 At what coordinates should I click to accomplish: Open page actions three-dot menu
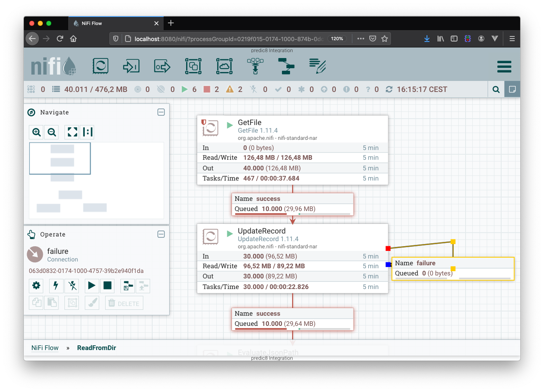361,39
